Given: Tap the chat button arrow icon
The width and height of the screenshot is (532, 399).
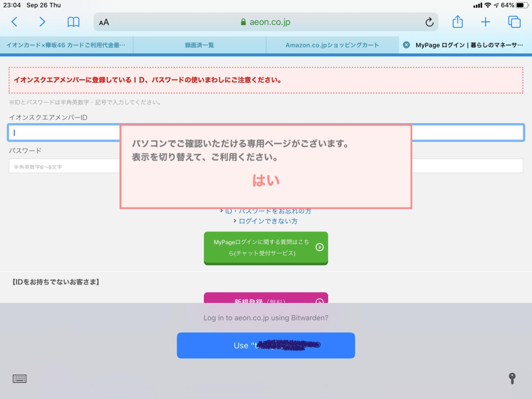Looking at the screenshot, I should pos(320,247).
